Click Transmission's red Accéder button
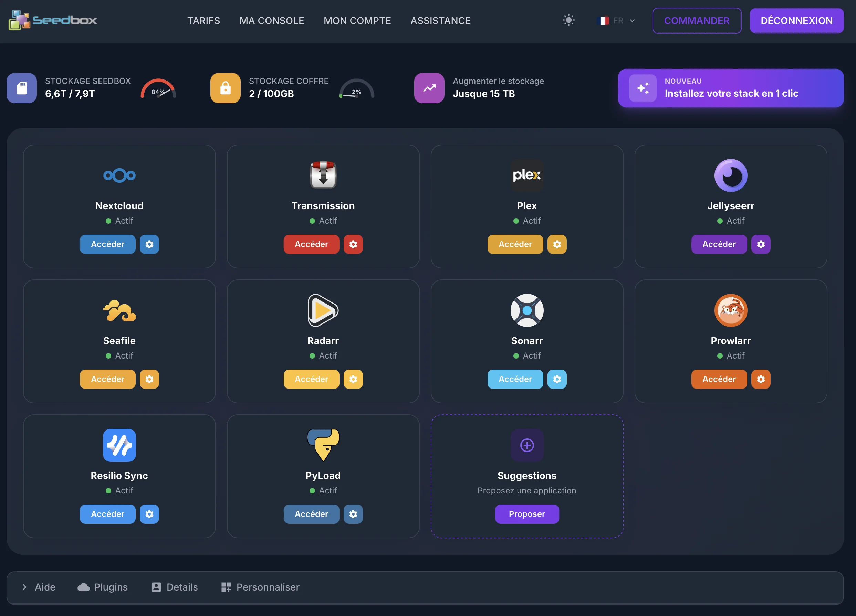Screen dimensions: 856x616 click(311, 244)
